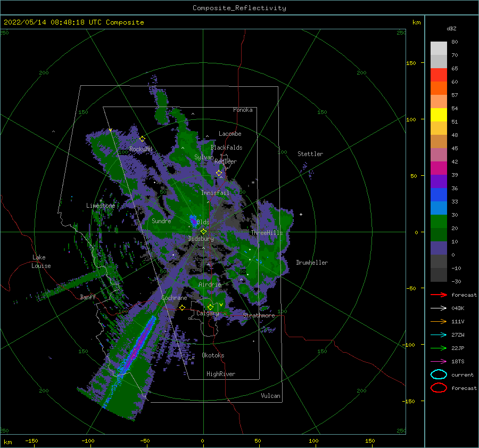Click the white 04DK arrow icon
This screenshot has width=479, height=448.
point(439,308)
